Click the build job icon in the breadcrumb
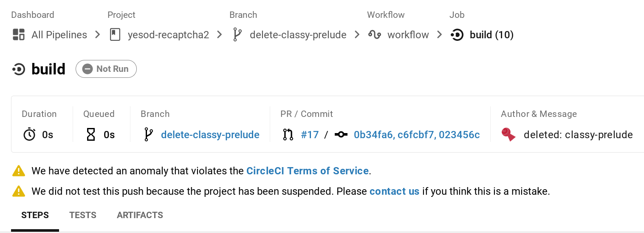Viewport: 644px width, 233px height. pos(457,34)
